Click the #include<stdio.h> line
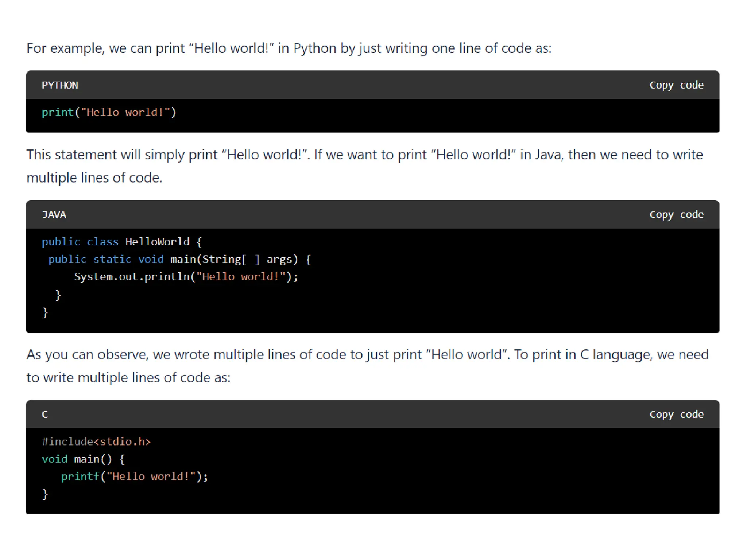 (96, 442)
